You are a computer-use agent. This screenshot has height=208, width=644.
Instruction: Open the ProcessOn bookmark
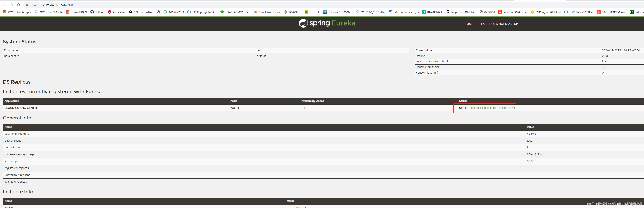(x=337, y=12)
